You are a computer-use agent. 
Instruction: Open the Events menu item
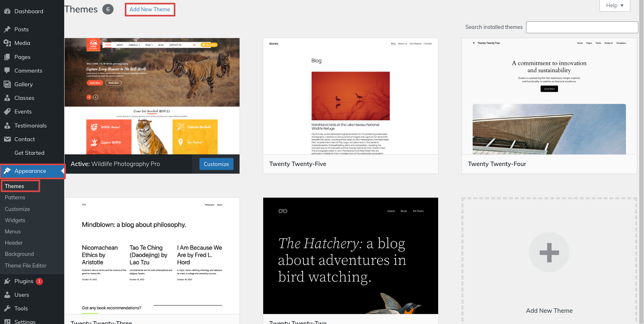[32, 111]
